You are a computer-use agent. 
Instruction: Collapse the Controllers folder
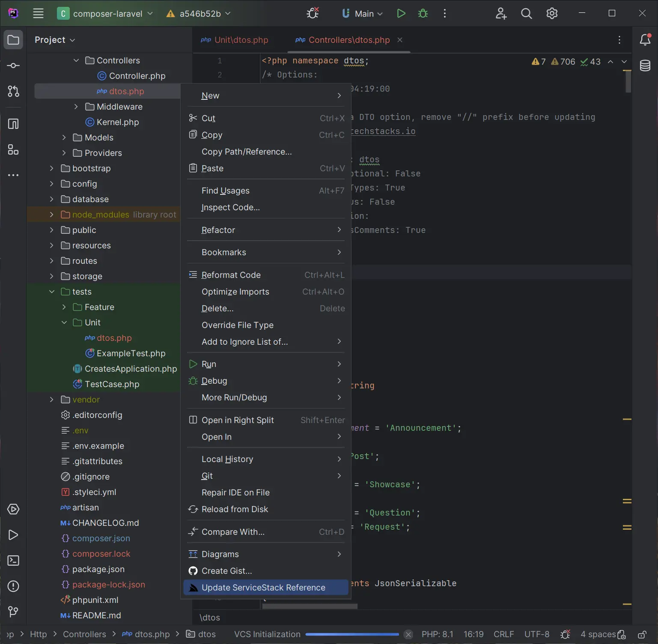(76, 60)
